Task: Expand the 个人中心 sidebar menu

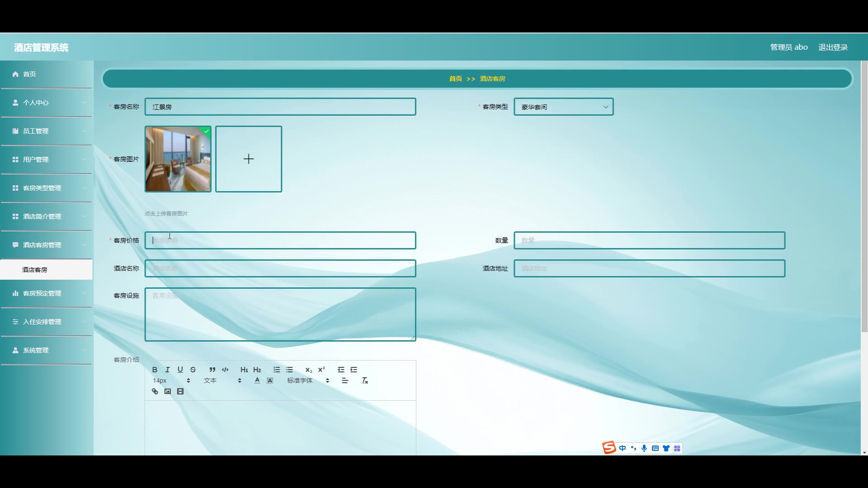Action: pyautogui.click(x=46, y=103)
